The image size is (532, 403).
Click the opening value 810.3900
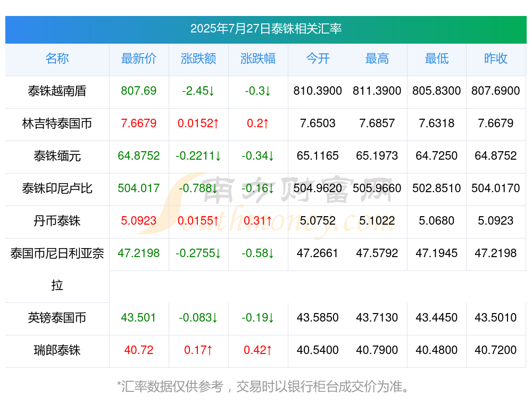[x=318, y=91]
